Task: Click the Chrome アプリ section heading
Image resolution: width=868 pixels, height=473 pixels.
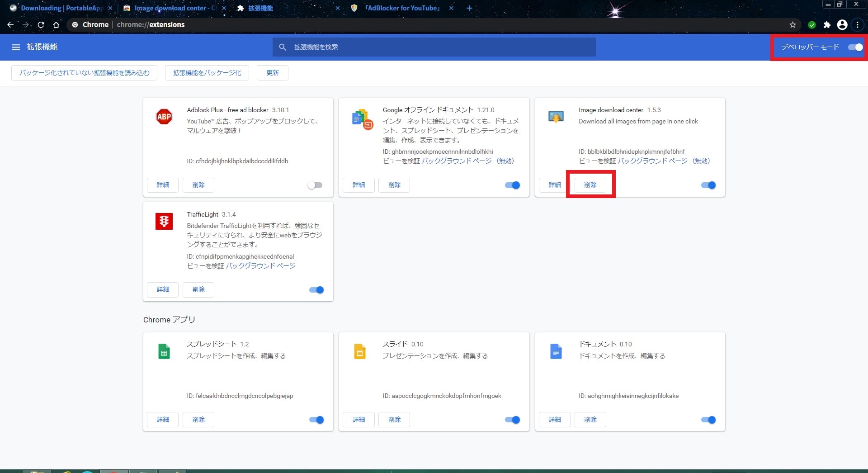Action: click(x=169, y=320)
